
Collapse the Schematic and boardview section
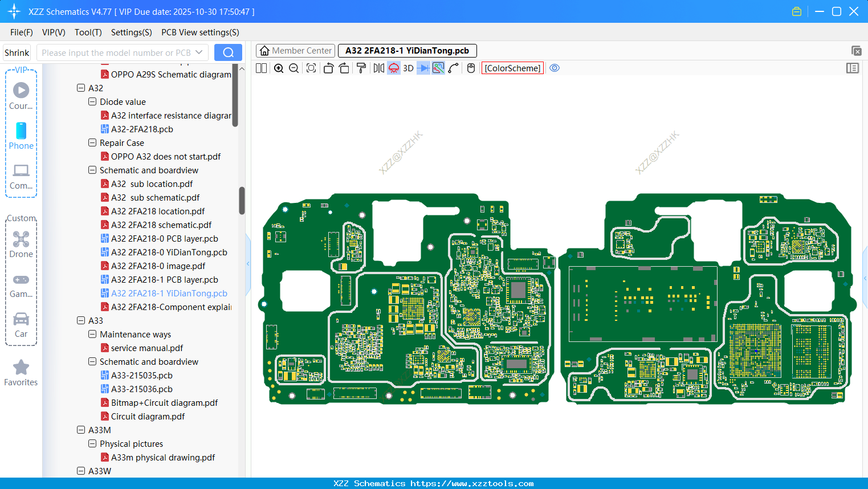[92, 170]
